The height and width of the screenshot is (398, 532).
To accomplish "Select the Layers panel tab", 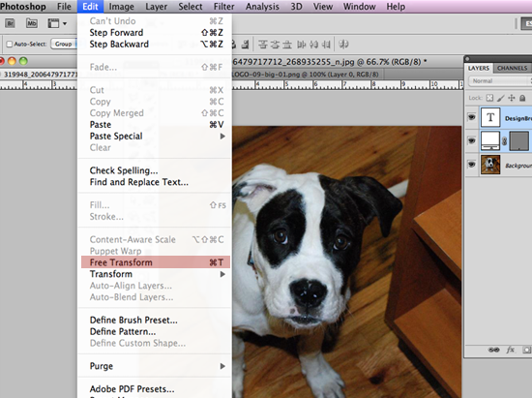I will (479, 68).
